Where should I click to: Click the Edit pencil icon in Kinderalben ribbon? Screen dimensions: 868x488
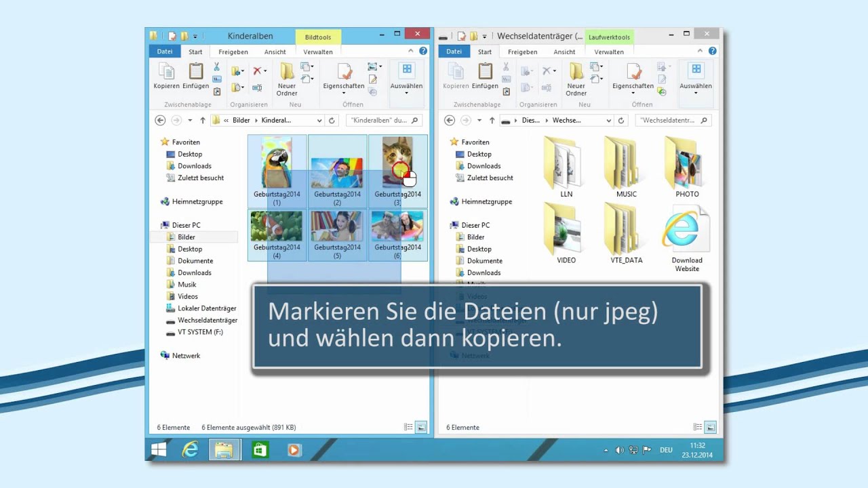(372, 79)
